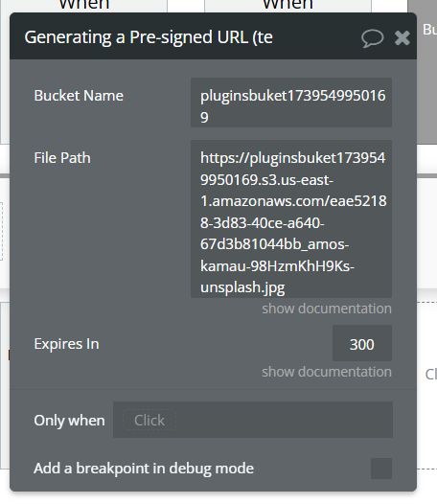Click into the File Path URL field
The height and width of the screenshot is (504, 437).
coord(291,218)
